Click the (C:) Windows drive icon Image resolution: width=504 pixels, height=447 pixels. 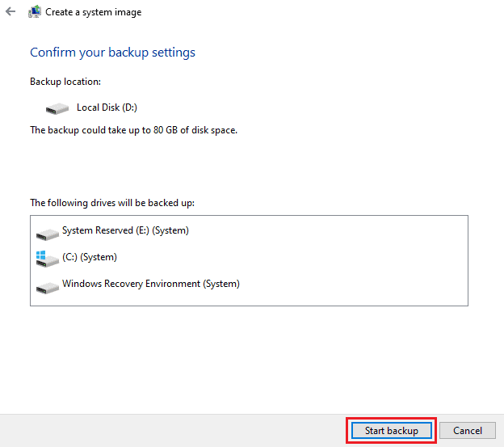(48, 259)
